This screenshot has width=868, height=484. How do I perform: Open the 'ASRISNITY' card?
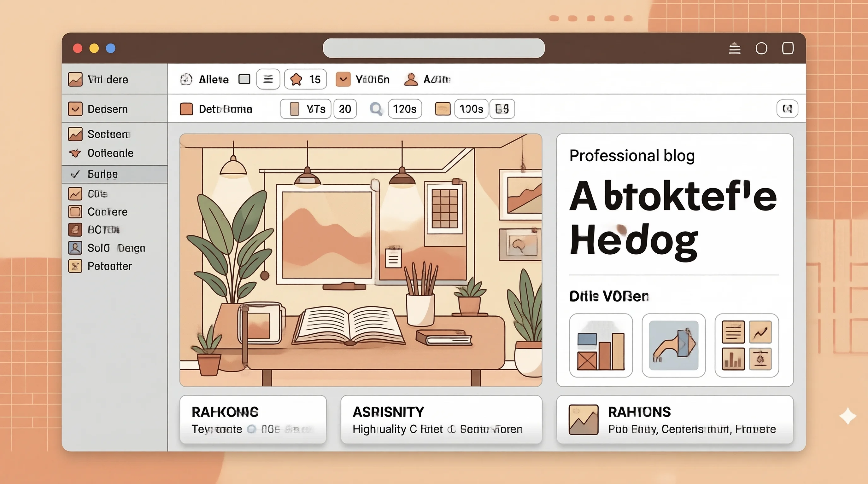(x=442, y=420)
